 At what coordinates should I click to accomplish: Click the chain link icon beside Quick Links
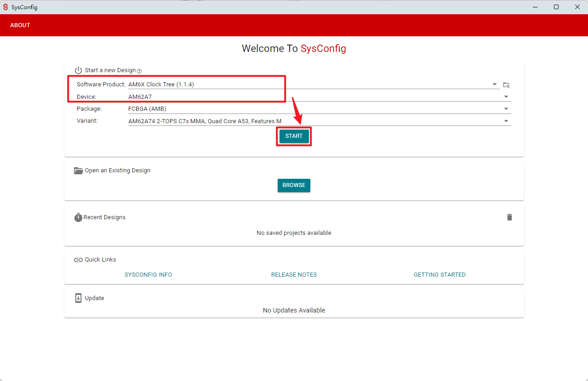(x=78, y=260)
